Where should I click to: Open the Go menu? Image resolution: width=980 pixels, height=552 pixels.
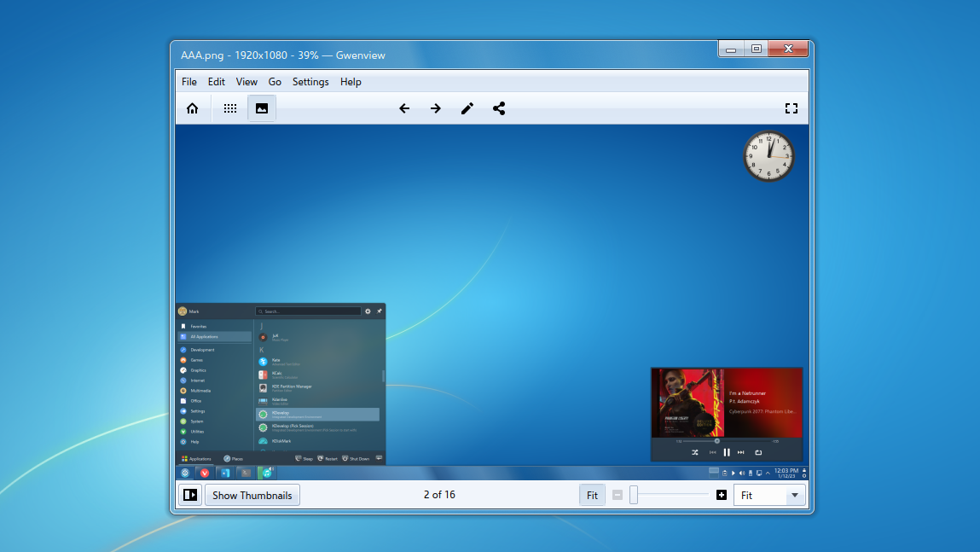[275, 82]
